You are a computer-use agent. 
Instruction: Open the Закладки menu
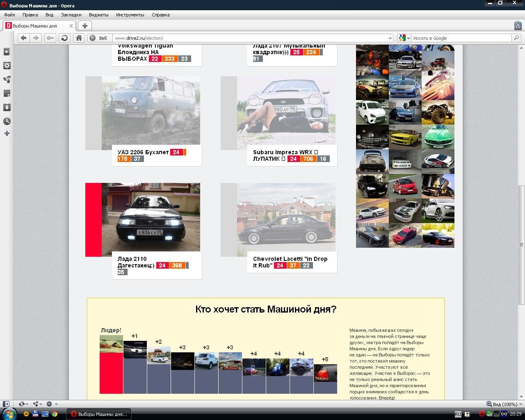pyautogui.click(x=71, y=15)
